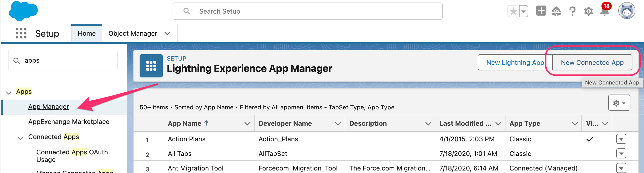The width and height of the screenshot is (644, 173).
Task: Open AppExchange Marketplace in the sidebar
Action: (x=69, y=122)
